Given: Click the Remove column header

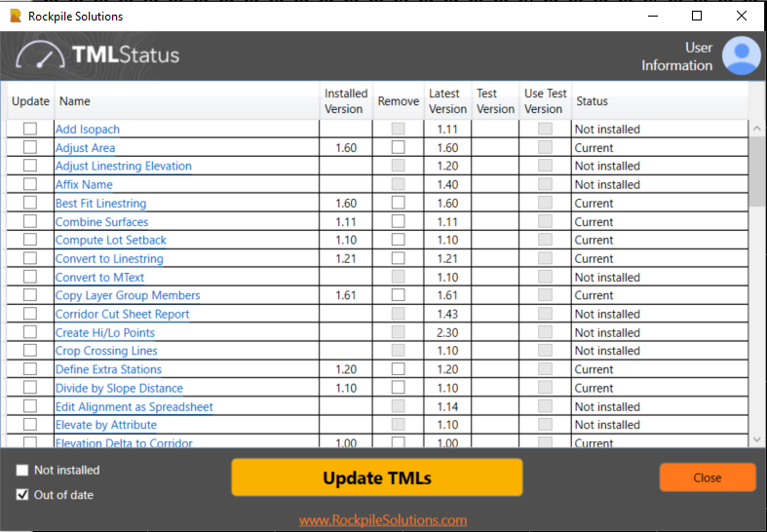Looking at the screenshot, I should 399,100.
